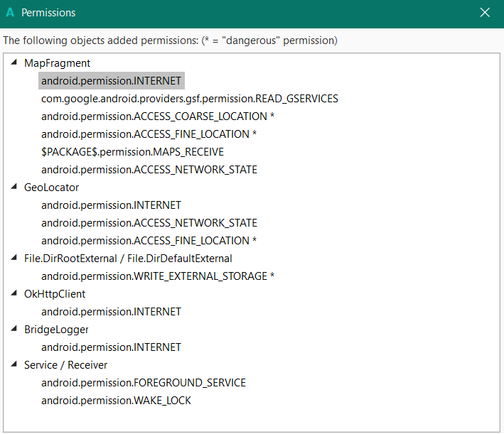Select the WAKE_LOCK permission
The height and width of the screenshot is (434, 504).
pos(116,401)
